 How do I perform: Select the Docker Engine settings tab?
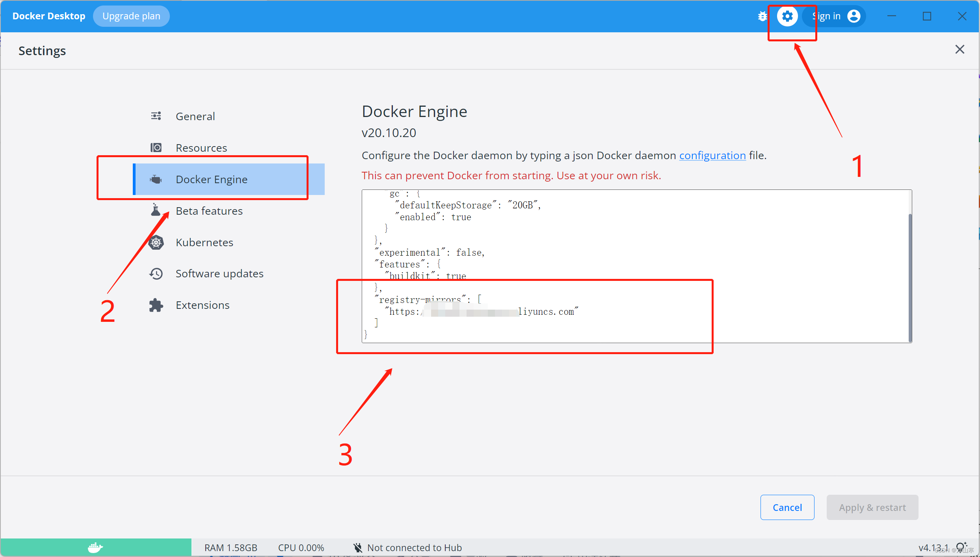click(211, 179)
